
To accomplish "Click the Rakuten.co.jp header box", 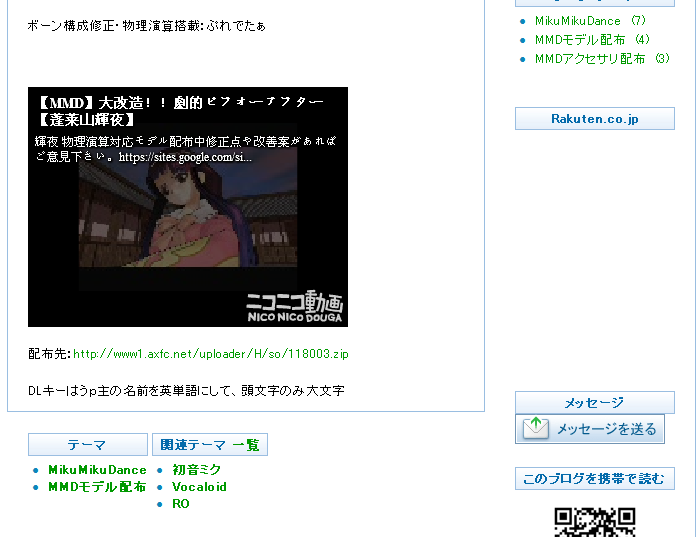I will [x=595, y=118].
